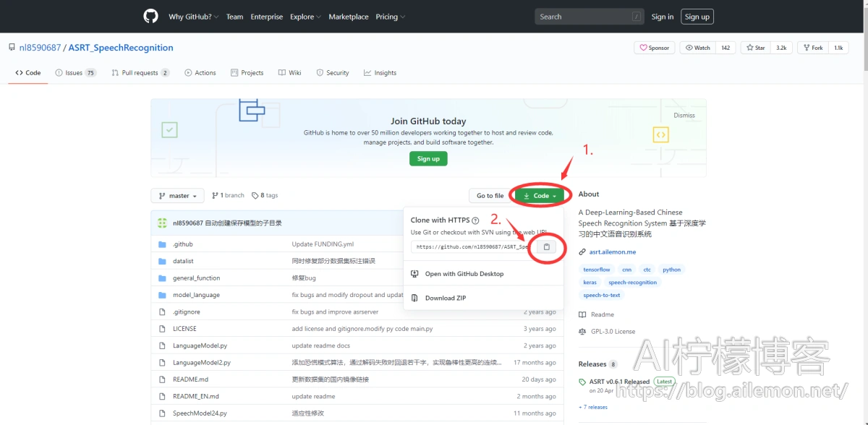Screen dimensions: 868x425
Task: Click Sign in in the header
Action: [x=663, y=17]
